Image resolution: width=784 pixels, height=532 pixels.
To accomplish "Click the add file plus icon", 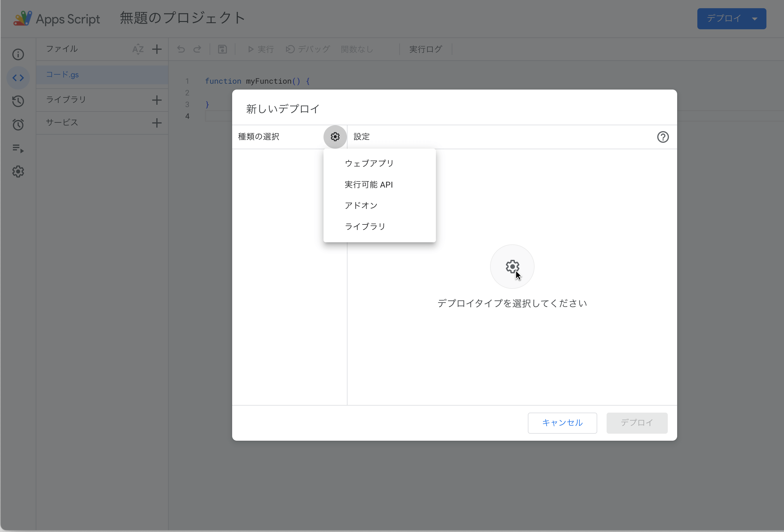I will point(157,49).
